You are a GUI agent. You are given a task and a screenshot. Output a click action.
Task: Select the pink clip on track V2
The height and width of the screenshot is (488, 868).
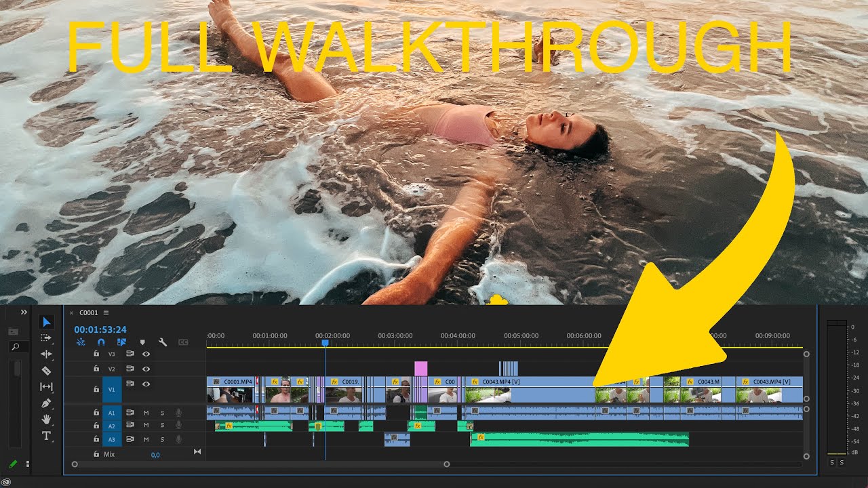click(420, 369)
